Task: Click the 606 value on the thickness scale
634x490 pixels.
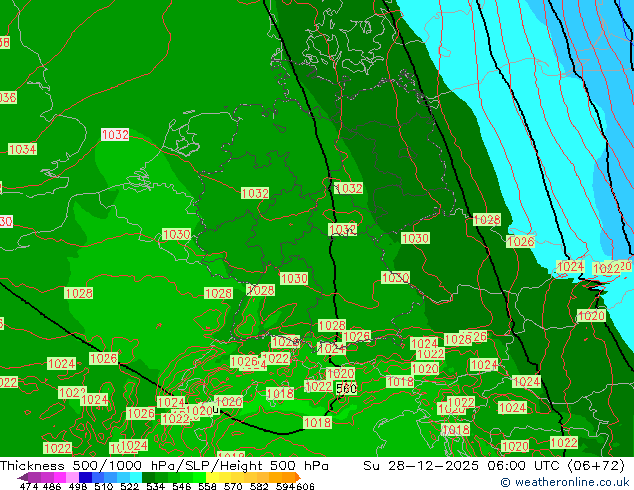Action: coord(305,486)
